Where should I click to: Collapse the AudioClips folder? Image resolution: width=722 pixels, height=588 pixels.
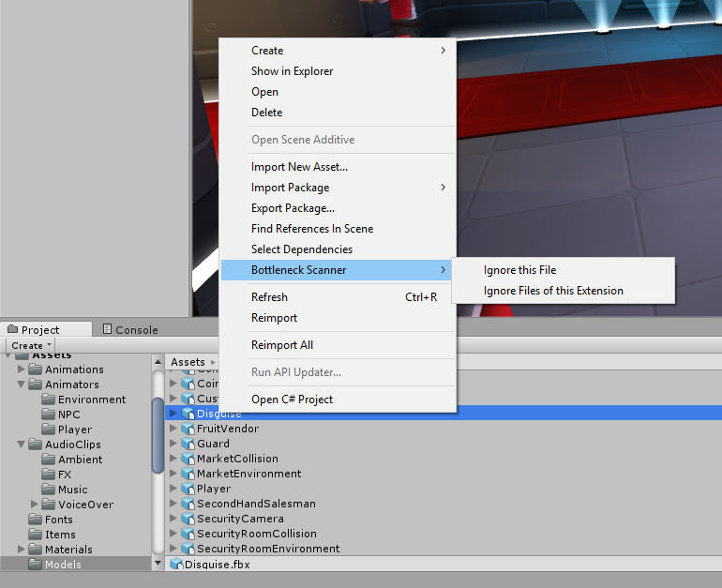[x=23, y=445]
